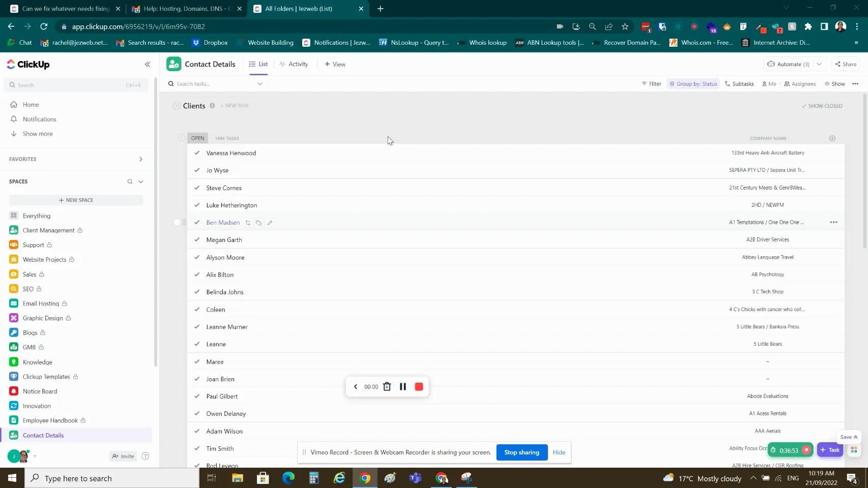This screenshot has width=868, height=488.
Task: Add subtask to Ben Madsen
Action: point(248,223)
